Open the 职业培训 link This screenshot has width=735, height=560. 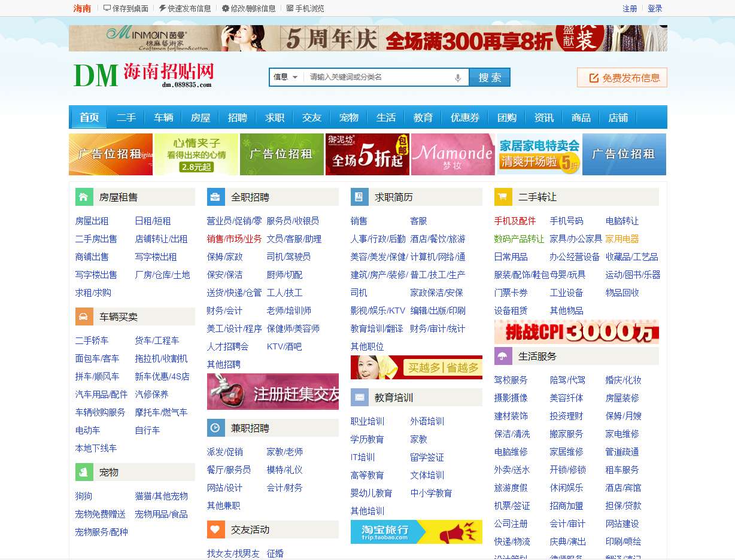(367, 421)
